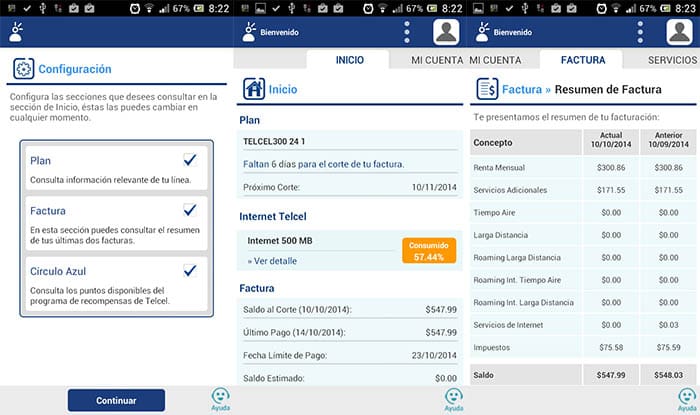
Task: Select the Plan option title
Action: pyautogui.click(x=40, y=161)
